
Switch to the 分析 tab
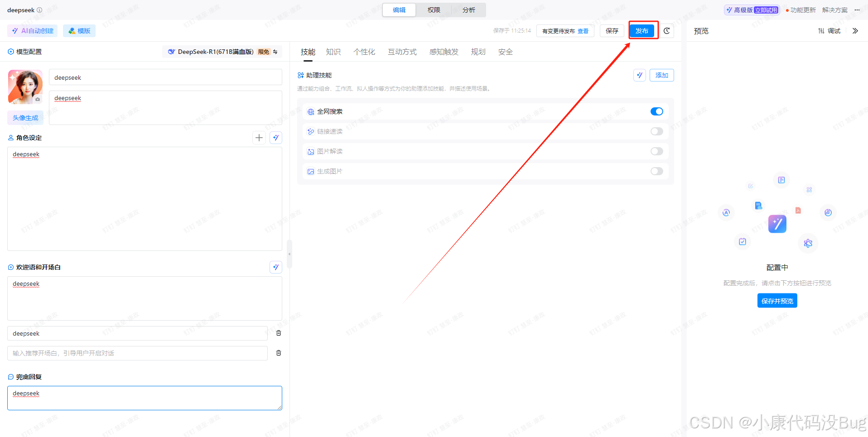(x=469, y=10)
